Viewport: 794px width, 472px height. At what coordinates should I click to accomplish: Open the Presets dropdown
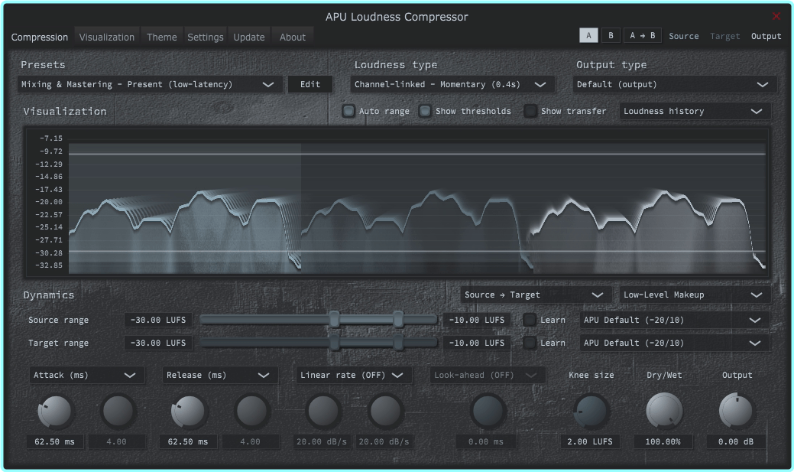149,84
